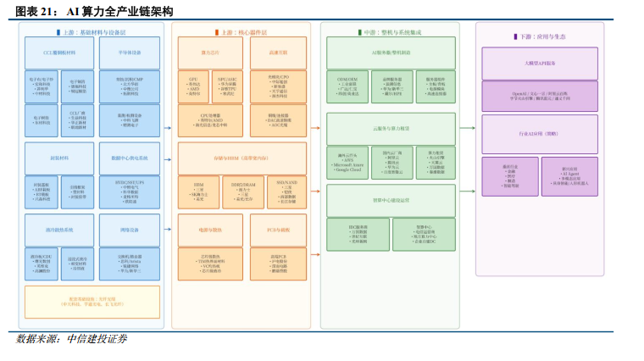This screenshot has height=361, width=644.
Task: Select the small '智算中心' box beside IDC服务商
Action: 424,235
